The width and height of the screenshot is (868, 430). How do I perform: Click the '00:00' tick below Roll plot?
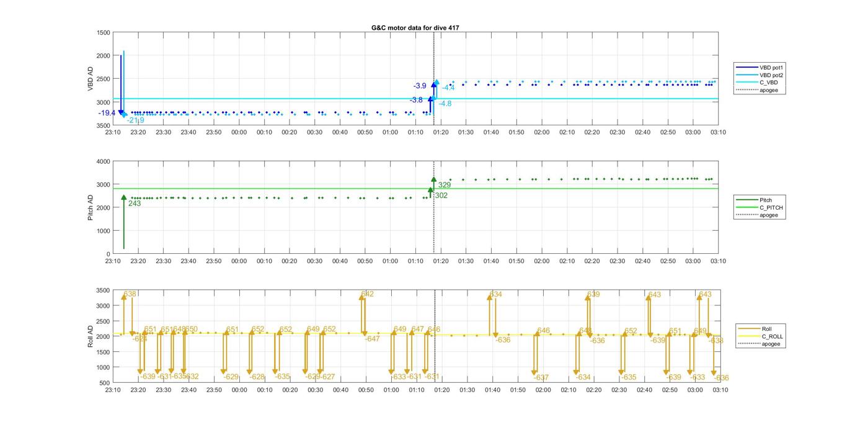tap(239, 390)
